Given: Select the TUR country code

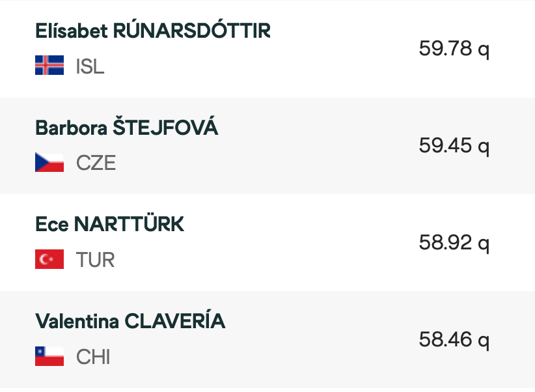Looking at the screenshot, I should pos(95,260).
